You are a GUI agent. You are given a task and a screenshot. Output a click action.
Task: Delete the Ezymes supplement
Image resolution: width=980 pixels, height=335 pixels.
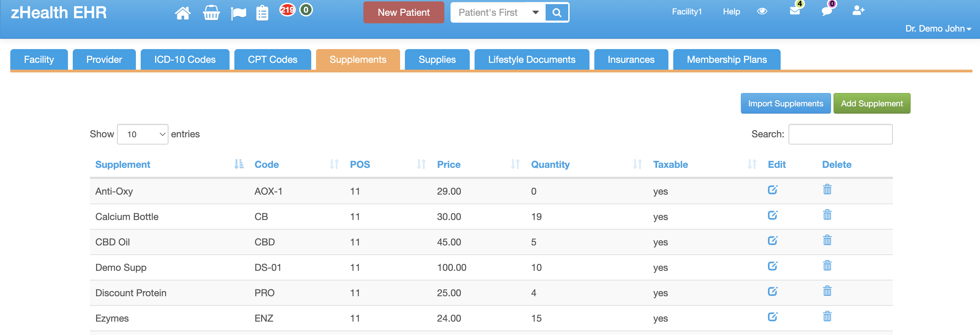[827, 316]
